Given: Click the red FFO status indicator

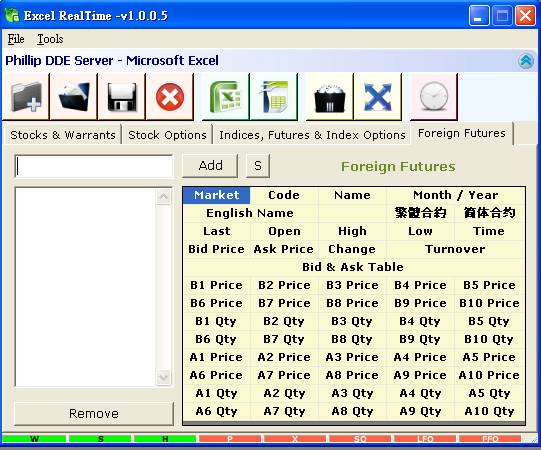Looking at the screenshot, I should pos(490,439).
